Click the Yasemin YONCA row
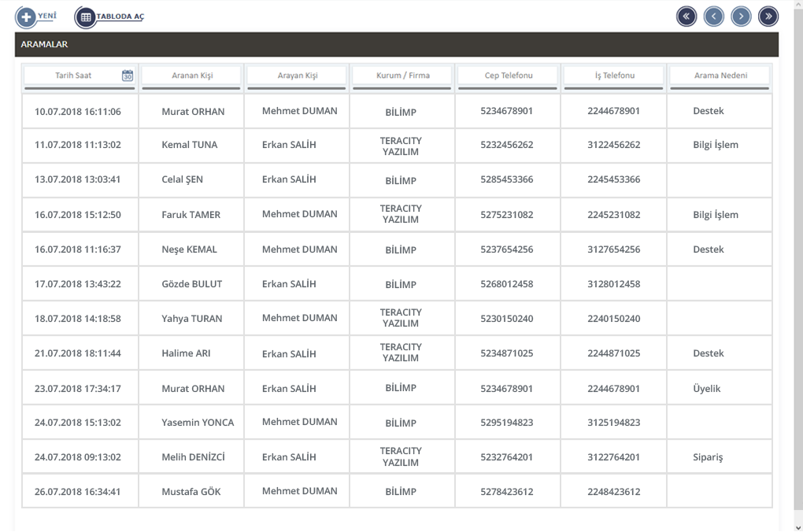Screen dimensions: 803x532 coord(198,423)
